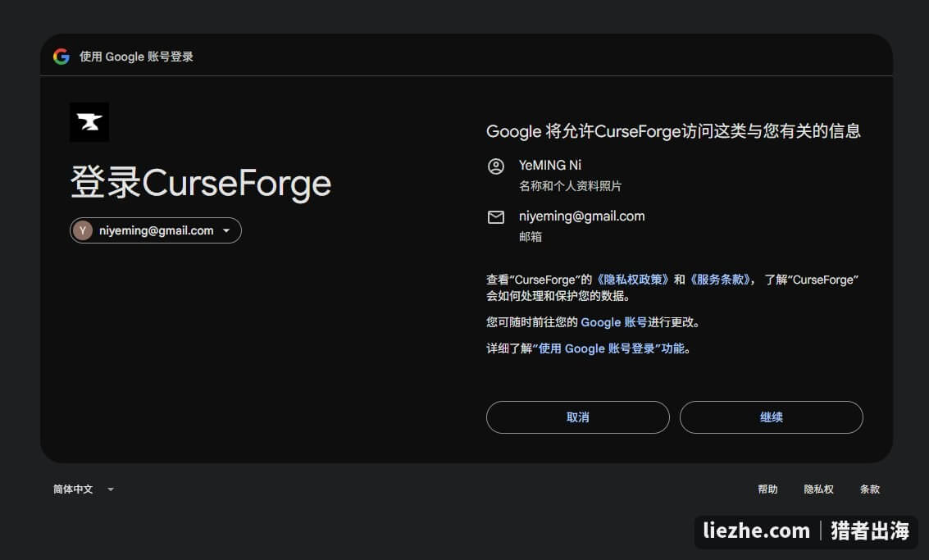Click the 继续 button
This screenshot has width=929, height=560.
click(x=771, y=417)
